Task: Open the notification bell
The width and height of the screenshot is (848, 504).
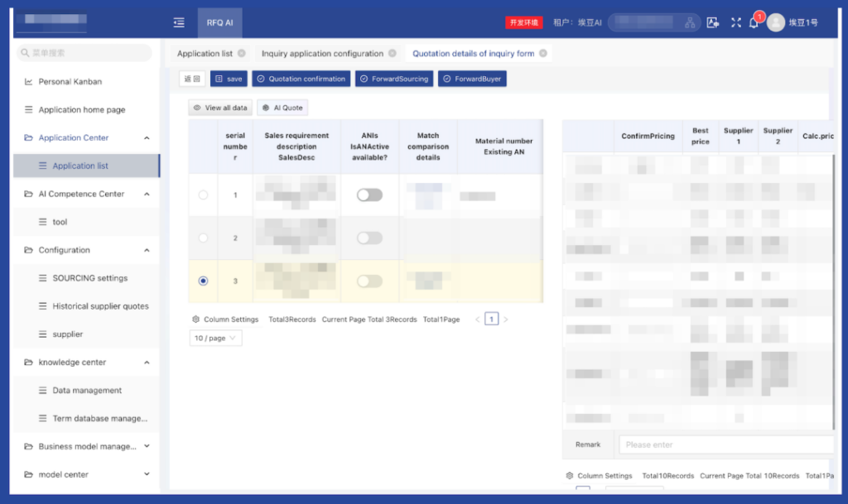Action: [x=754, y=22]
